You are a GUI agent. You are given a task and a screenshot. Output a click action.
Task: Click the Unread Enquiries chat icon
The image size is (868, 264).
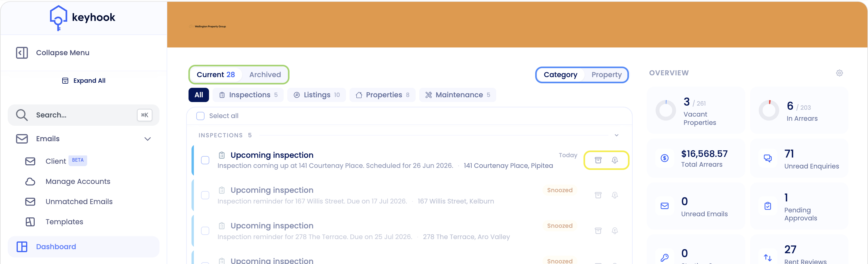pos(768,158)
